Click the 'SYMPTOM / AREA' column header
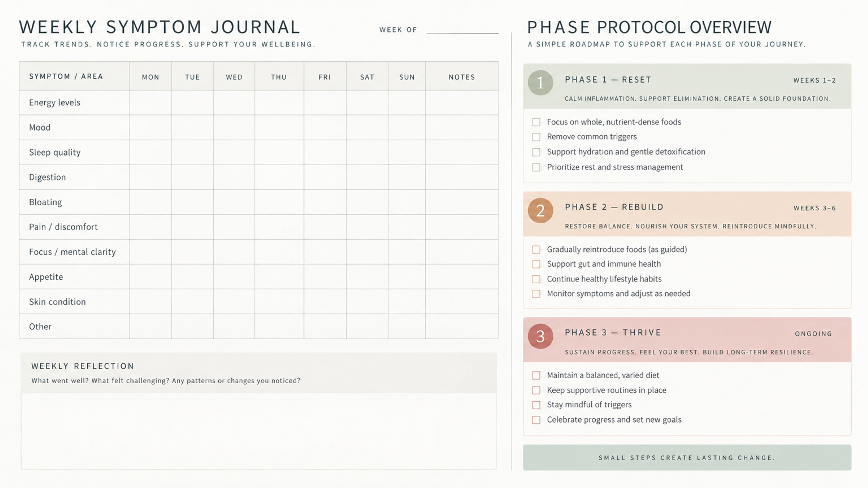The image size is (868, 488). (x=66, y=76)
